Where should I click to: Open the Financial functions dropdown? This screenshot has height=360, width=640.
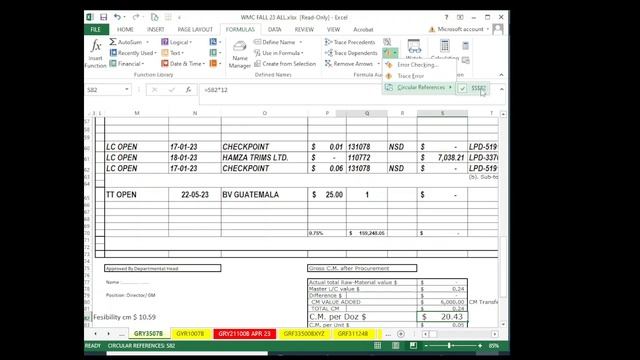click(127, 64)
